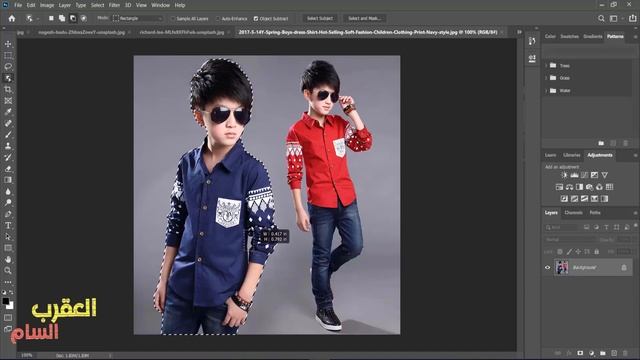The width and height of the screenshot is (640, 360).
Task: Select the Healing Brush tool
Action: 8,123
